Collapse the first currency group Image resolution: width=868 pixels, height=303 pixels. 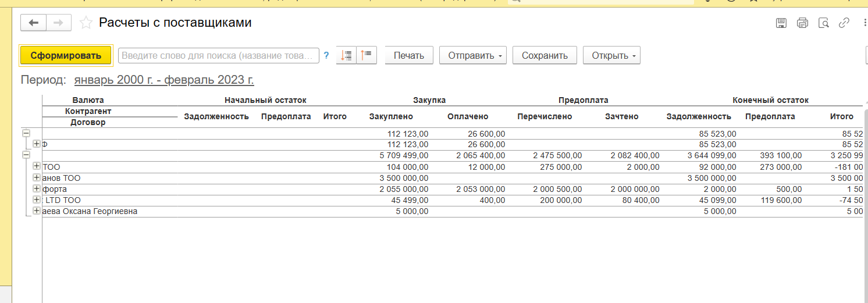click(26, 133)
